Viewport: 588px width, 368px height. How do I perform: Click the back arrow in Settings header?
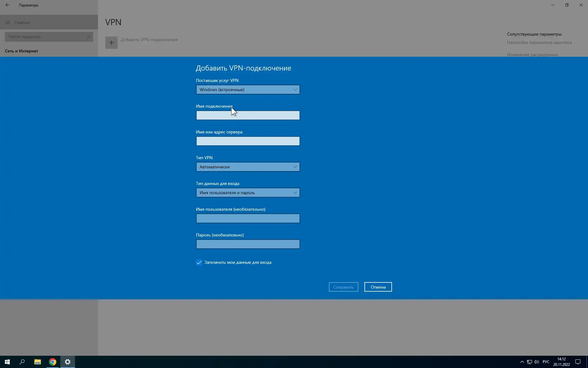[x=7, y=5]
